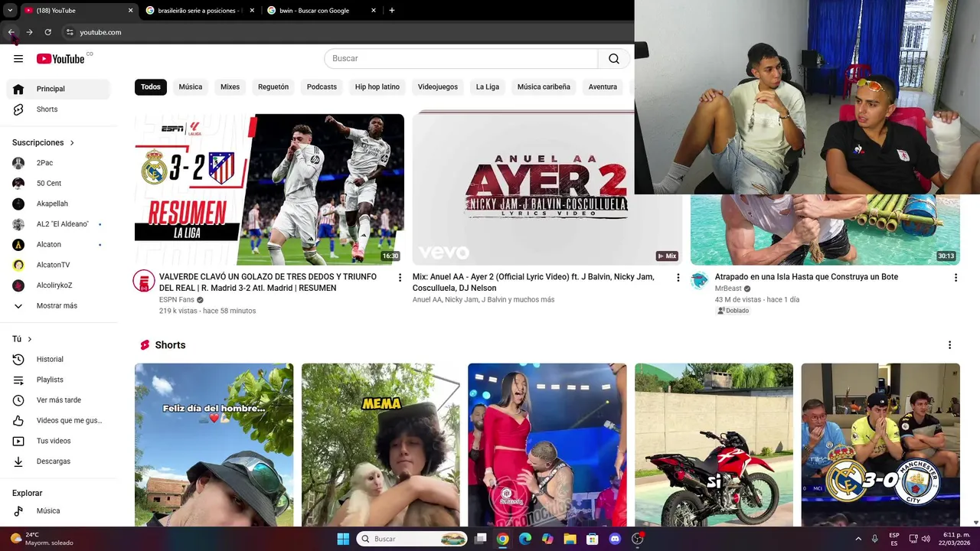The image size is (980, 551).
Task: Open Valverde golazo video title
Action: 268,282
